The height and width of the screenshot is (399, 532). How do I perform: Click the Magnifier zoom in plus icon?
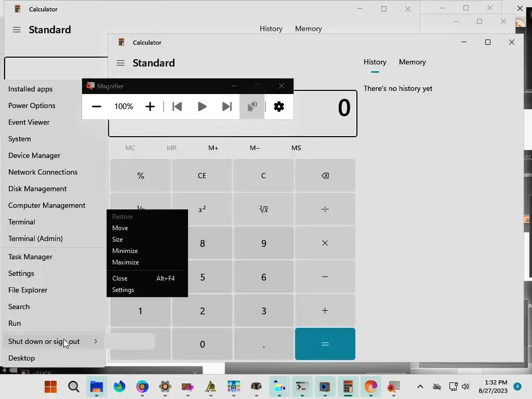150,107
